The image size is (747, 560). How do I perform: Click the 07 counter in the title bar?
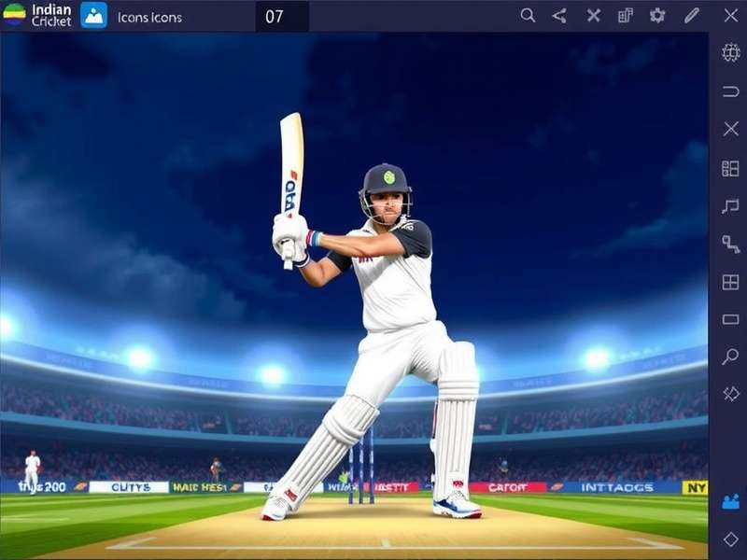[274, 15]
